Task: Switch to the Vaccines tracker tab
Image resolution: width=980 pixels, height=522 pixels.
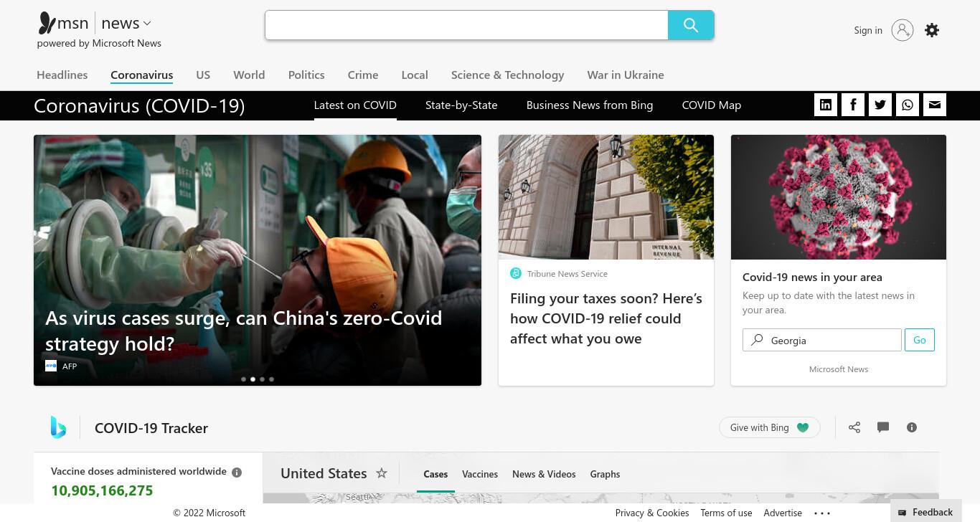Action: (x=480, y=474)
